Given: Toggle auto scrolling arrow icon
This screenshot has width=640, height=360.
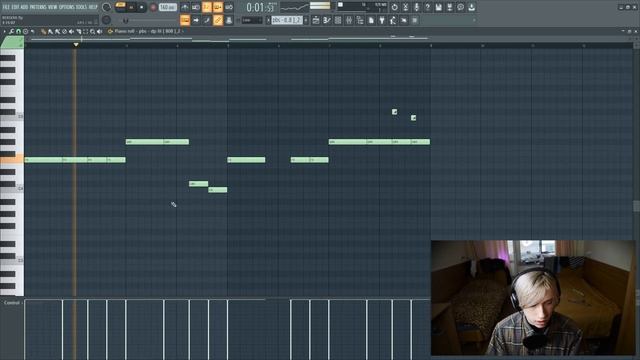Looking at the screenshot, I should 196,20.
